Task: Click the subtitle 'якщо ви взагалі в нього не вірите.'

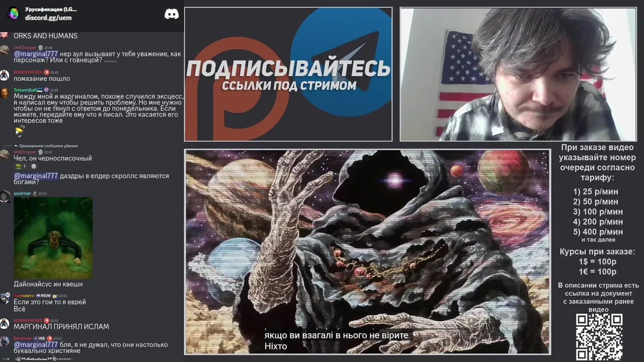Action: point(338,335)
